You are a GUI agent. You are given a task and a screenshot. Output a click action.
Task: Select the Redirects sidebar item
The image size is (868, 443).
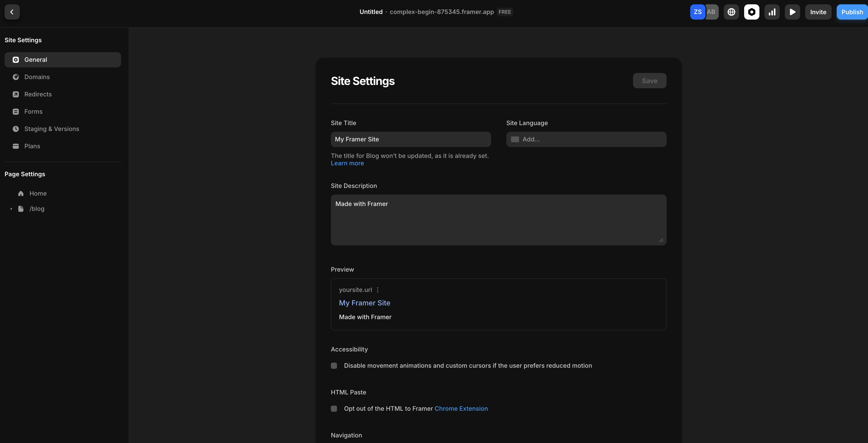pos(38,94)
